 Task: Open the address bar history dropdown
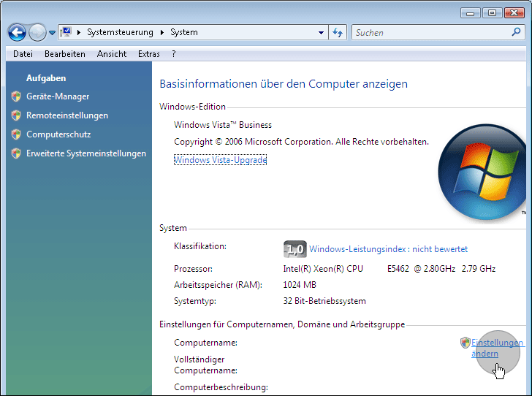321,33
